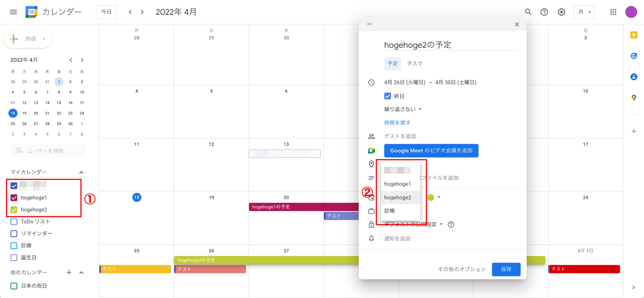644x298 pixels.
Task: Click the 時間を探す link
Action: 397,123
